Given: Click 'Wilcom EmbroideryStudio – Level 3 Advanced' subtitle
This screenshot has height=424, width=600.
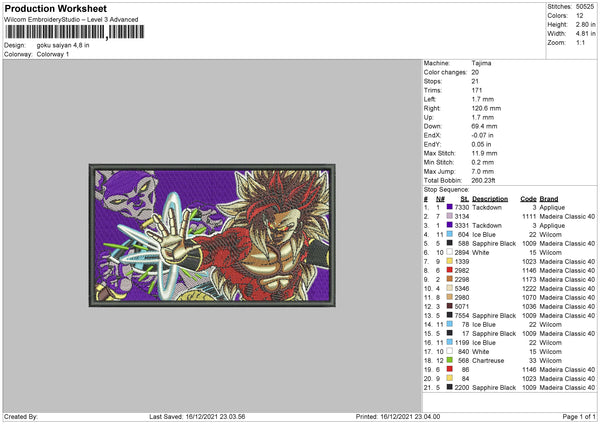Looking at the screenshot, I should tap(71, 19).
